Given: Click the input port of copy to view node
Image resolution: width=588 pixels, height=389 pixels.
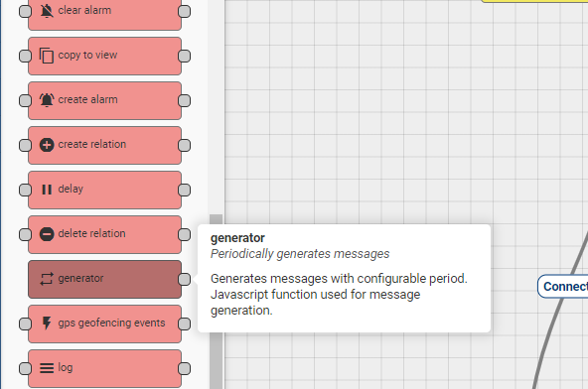Looking at the screenshot, I should [25, 56].
